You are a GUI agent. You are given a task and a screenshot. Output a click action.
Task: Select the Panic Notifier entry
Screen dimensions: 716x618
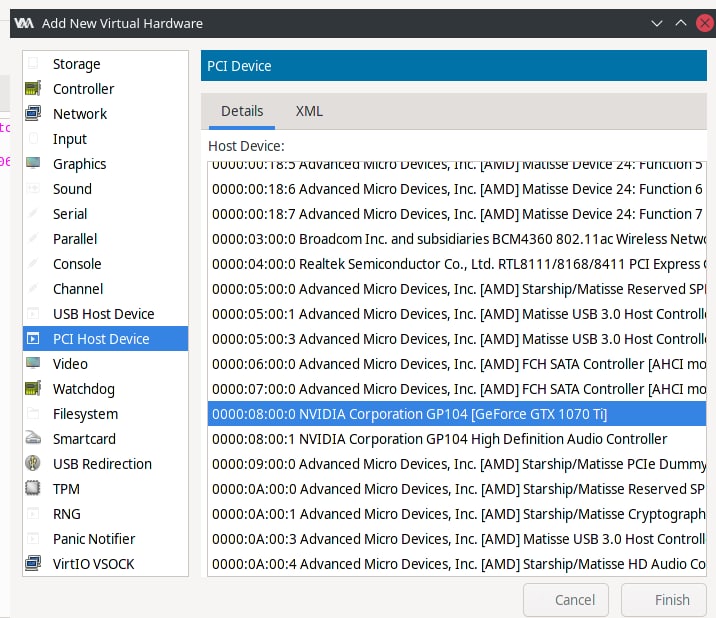[94, 539]
